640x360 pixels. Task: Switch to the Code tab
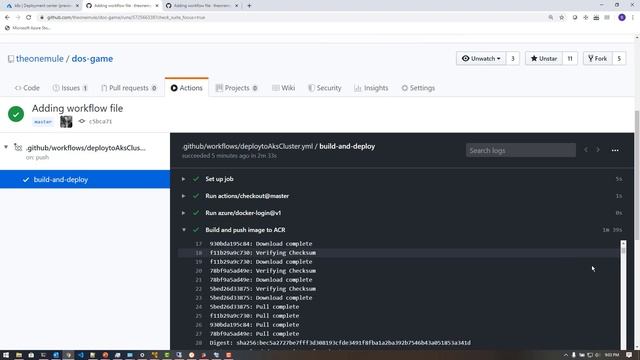(x=27, y=88)
